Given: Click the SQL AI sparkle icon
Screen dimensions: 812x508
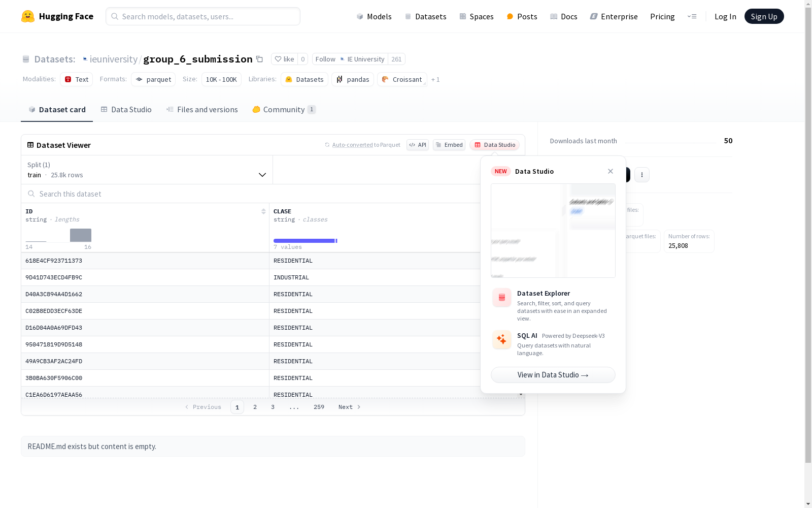Looking at the screenshot, I should (x=502, y=339).
